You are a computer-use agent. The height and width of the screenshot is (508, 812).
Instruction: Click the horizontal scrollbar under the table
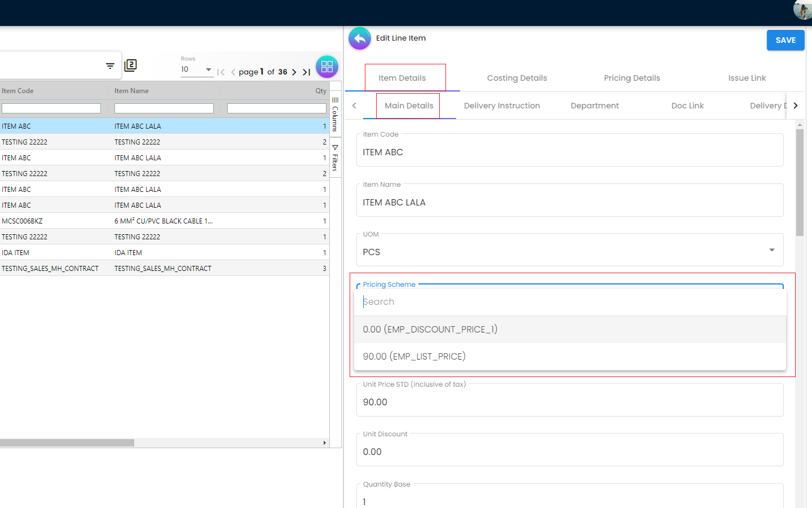coord(67,443)
